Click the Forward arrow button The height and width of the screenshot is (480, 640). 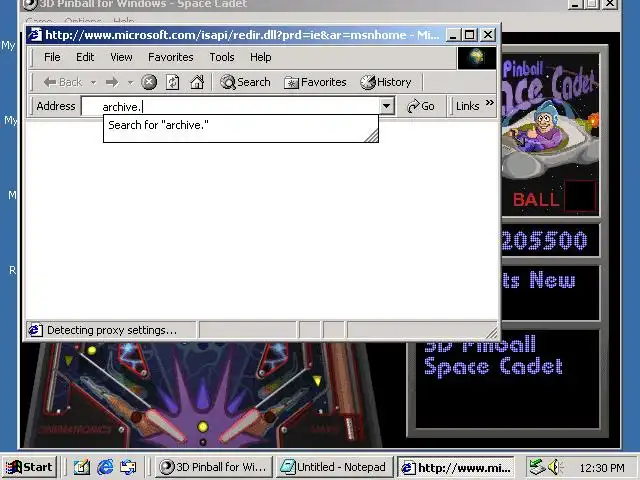pyautogui.click(x=112, y=82)
